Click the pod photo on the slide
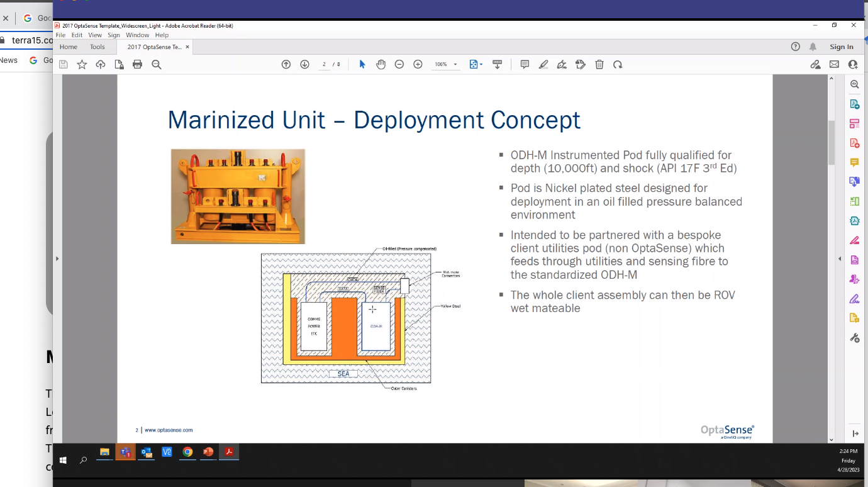The width and height of the screenshot is (868, 487). [238, 196]
